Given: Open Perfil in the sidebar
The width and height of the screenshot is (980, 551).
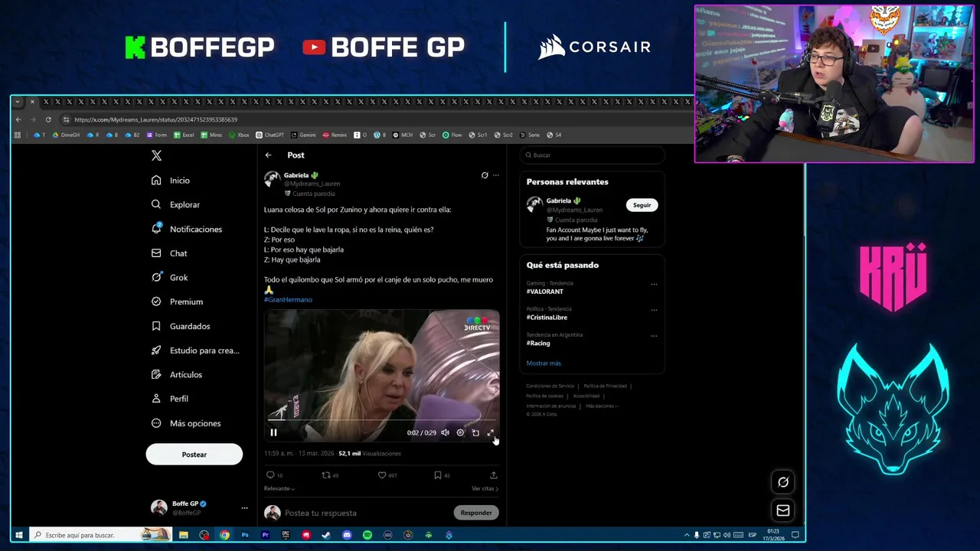Looking at the screenshot, I should pos(170,399).
